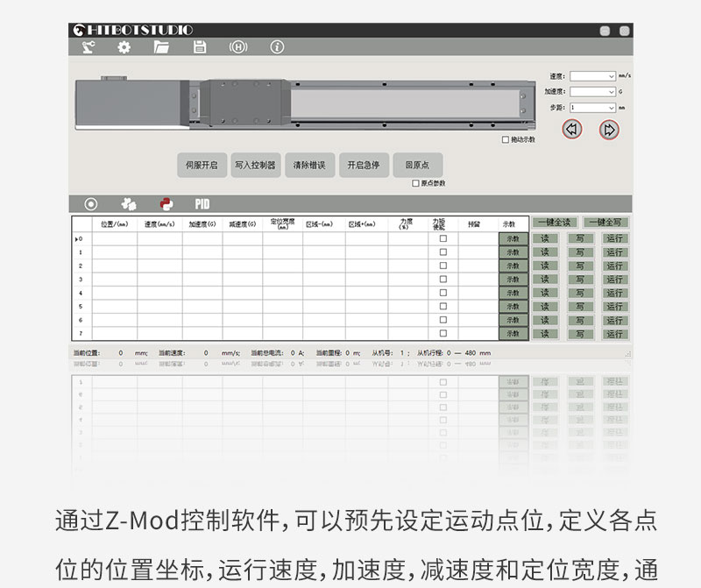This screenshot has width=701, height=588.
Task: Tick the 原点参数 checkbox
Action: point(415,183)
